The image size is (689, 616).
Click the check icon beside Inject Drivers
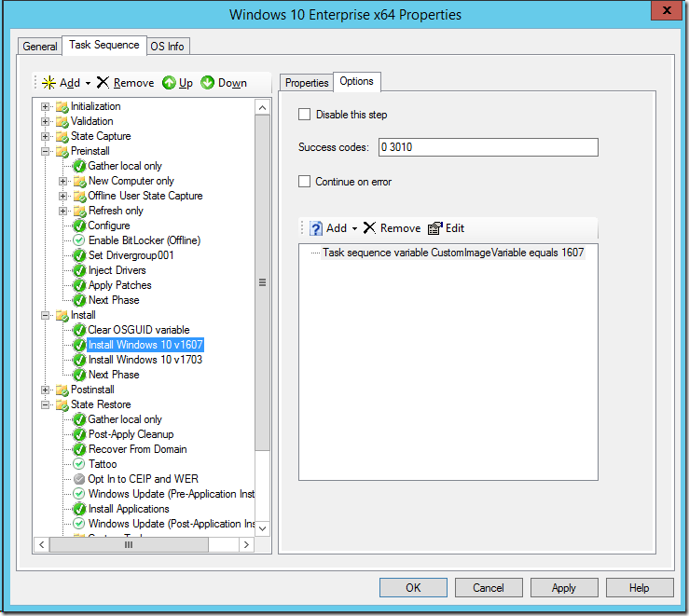tap(79, 270)
